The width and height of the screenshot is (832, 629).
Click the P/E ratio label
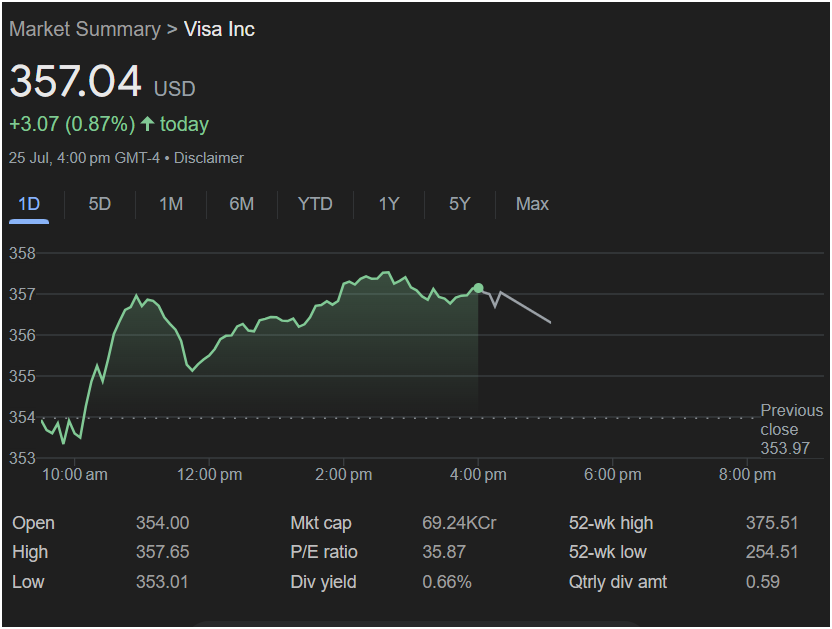[324, 552]
